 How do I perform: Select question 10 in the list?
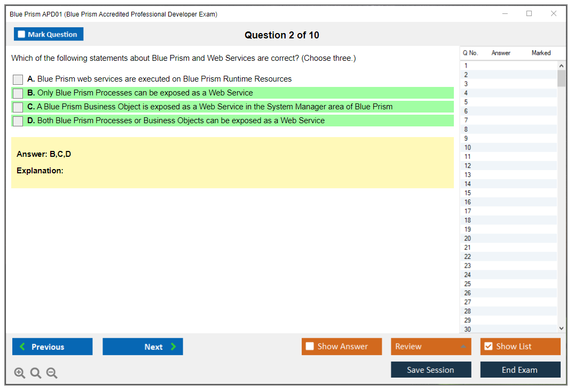click(468, 148)
